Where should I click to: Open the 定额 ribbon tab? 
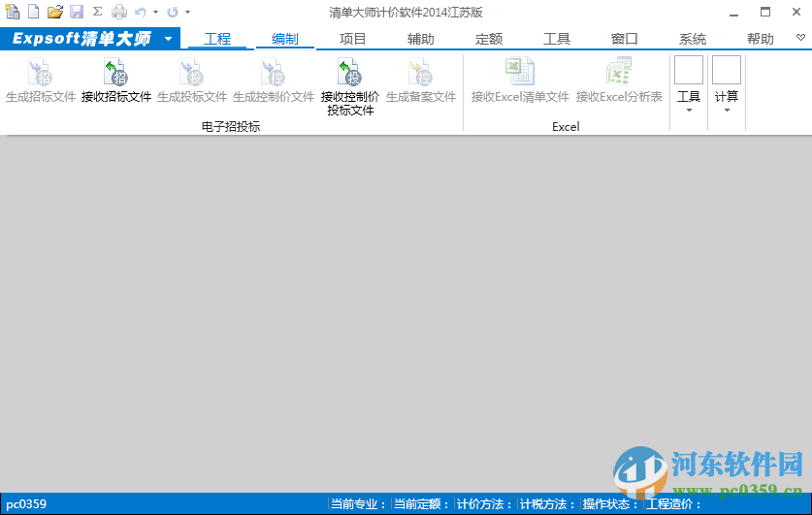pyautogui.click(x=488, y=39)
